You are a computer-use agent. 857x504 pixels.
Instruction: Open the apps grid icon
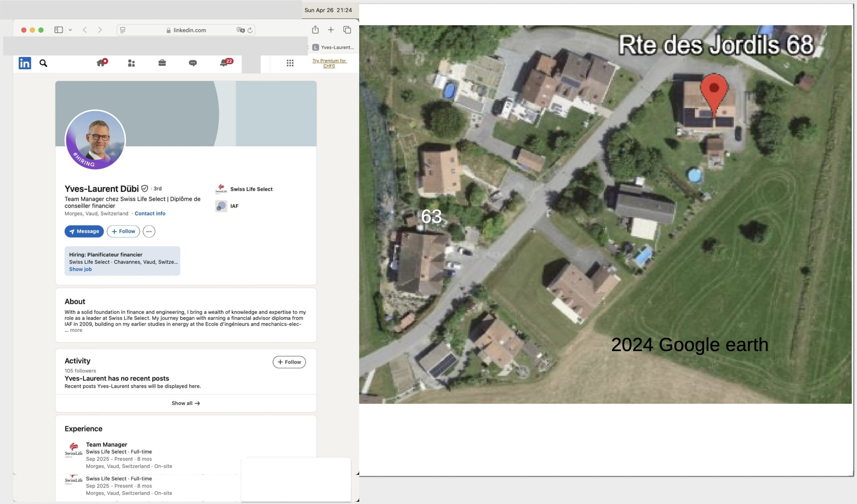(290, 63)
